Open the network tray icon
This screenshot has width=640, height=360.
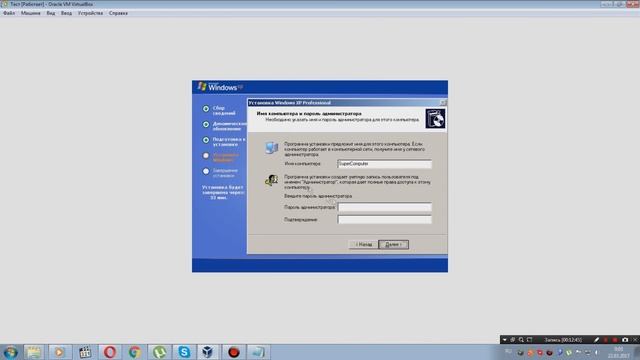click(x=587, y=352)
